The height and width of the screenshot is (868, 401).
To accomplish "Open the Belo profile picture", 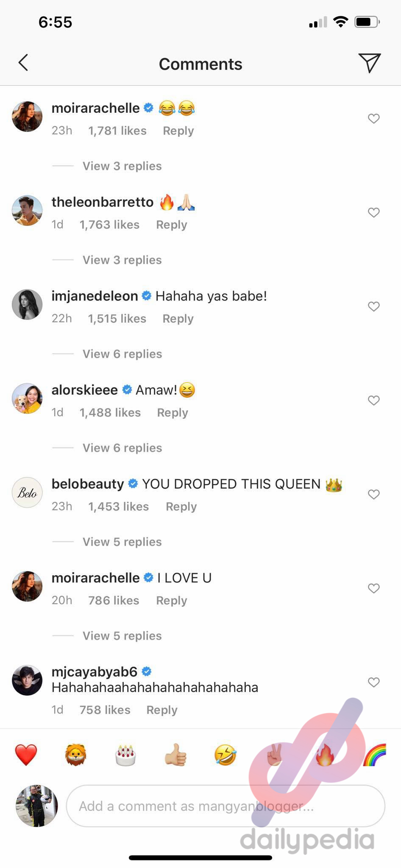I will pyautogui.click(x=27, y=492).
